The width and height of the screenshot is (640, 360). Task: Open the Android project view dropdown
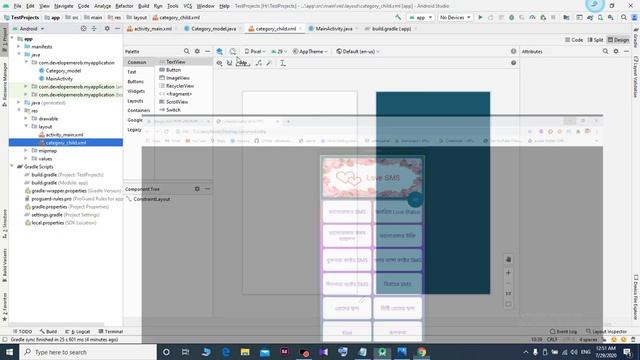[x=29, y=29]
